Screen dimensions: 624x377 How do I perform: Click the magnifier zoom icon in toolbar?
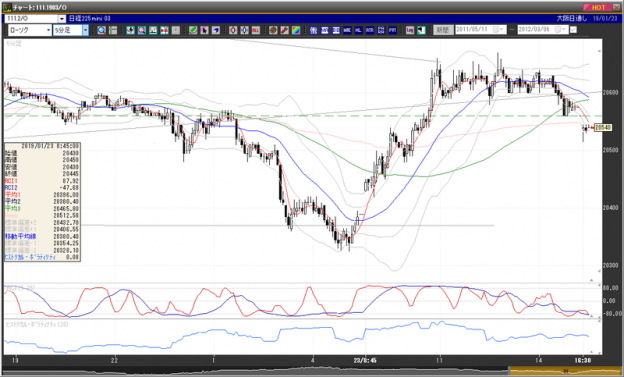point(101,30)
